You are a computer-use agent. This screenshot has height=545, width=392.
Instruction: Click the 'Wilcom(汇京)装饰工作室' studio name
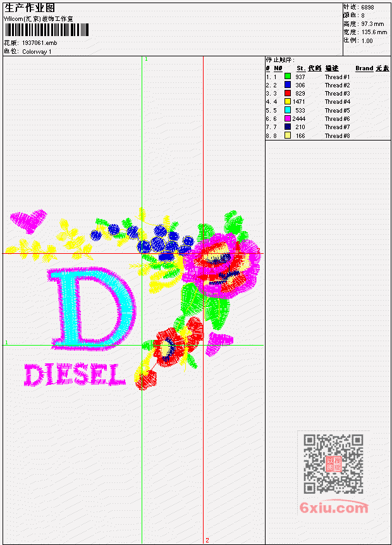[38, 19]
